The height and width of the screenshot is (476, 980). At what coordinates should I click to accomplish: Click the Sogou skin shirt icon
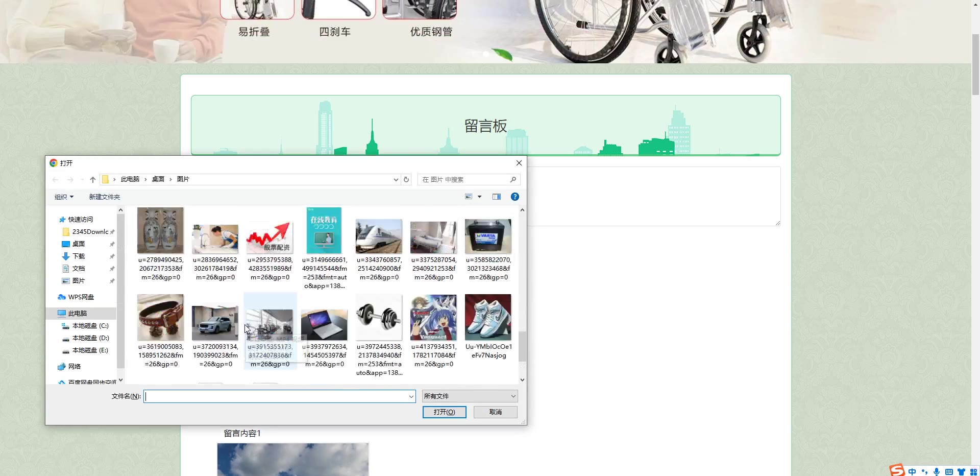(961, 472)
